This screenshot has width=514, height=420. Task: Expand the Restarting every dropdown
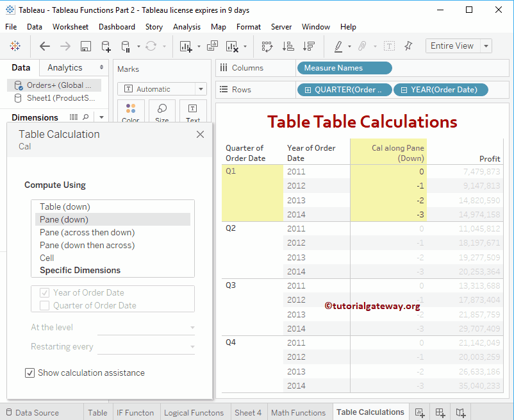(146, 347)
